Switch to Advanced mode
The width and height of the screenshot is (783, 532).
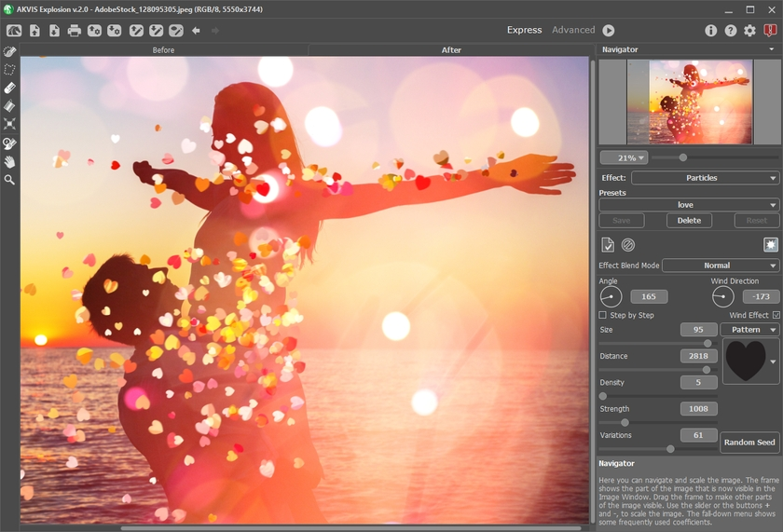point(573,30)
